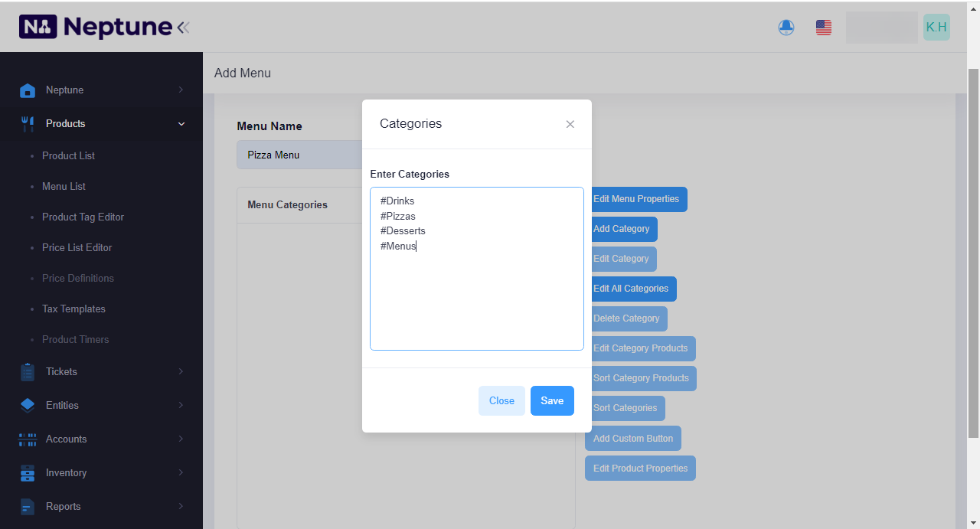Open the Neptune home section icon
Image resolution: width=980 pixels, height=529 pixels.
click(28, 90)
